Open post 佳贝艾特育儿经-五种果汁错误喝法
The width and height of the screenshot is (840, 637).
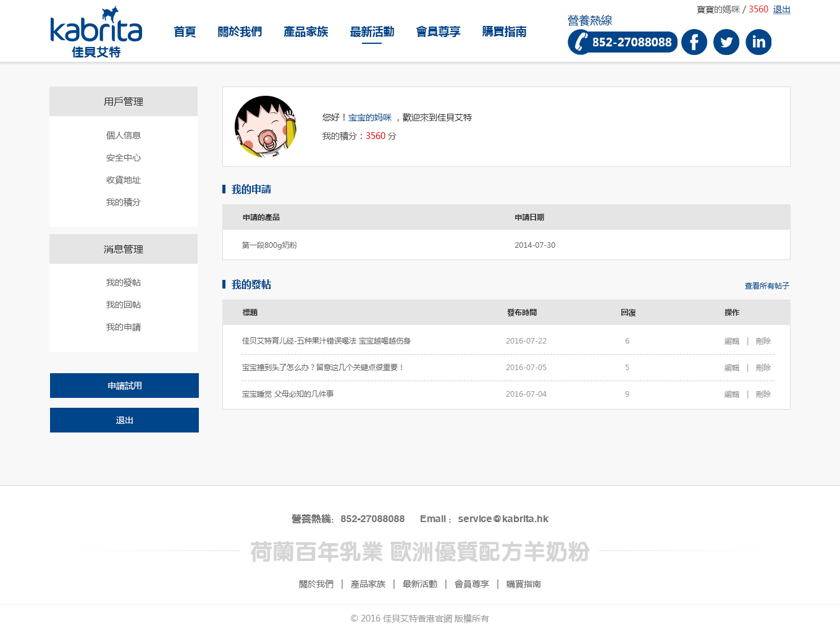point(326,341)
